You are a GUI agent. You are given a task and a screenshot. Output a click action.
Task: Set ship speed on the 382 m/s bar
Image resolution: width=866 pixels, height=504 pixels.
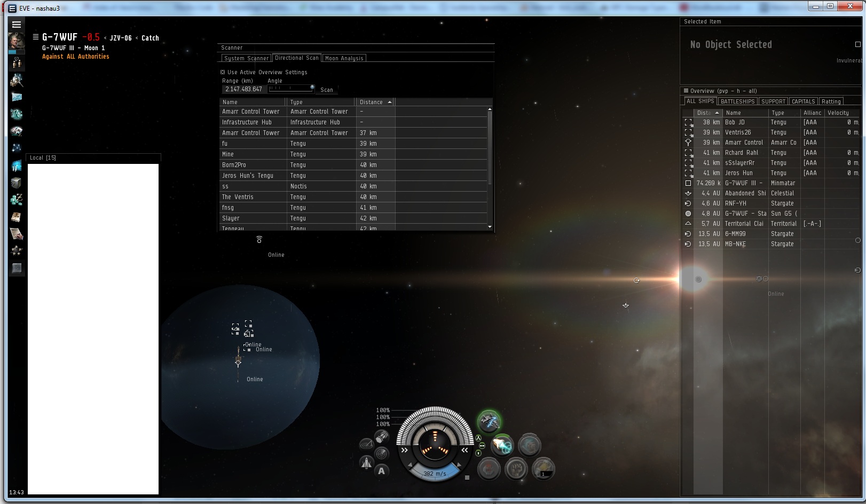tap(435, 474)
